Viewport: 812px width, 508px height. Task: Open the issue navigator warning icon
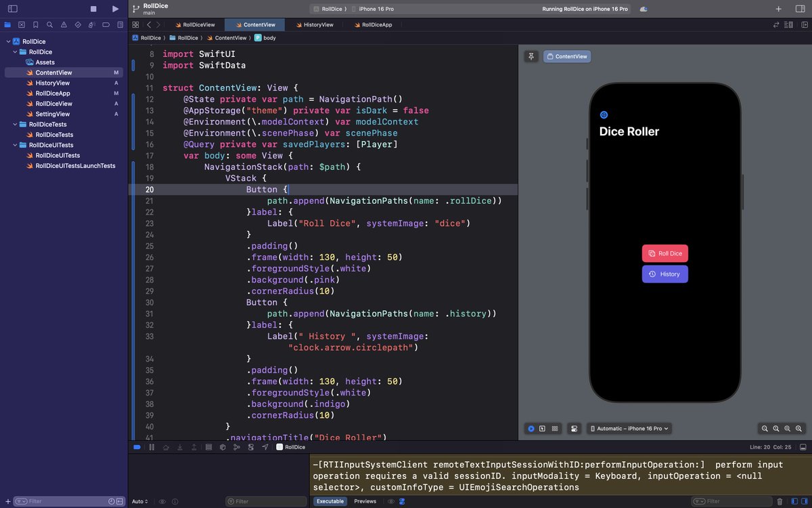tap(64, 24)
